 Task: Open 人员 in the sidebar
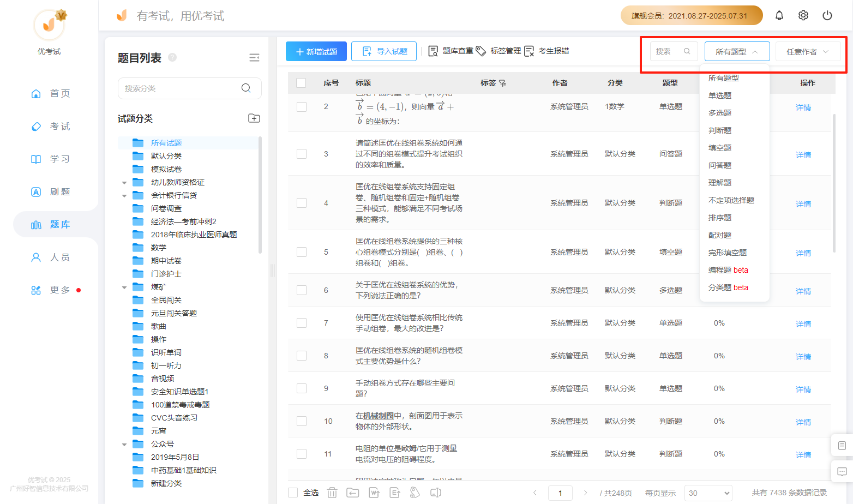[50, 257]
